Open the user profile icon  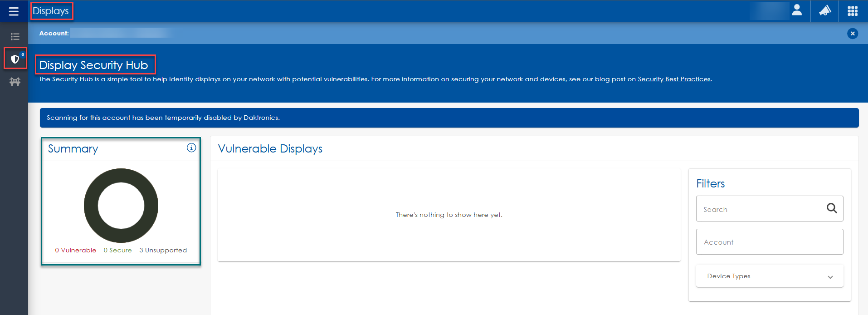click(797, 10)
